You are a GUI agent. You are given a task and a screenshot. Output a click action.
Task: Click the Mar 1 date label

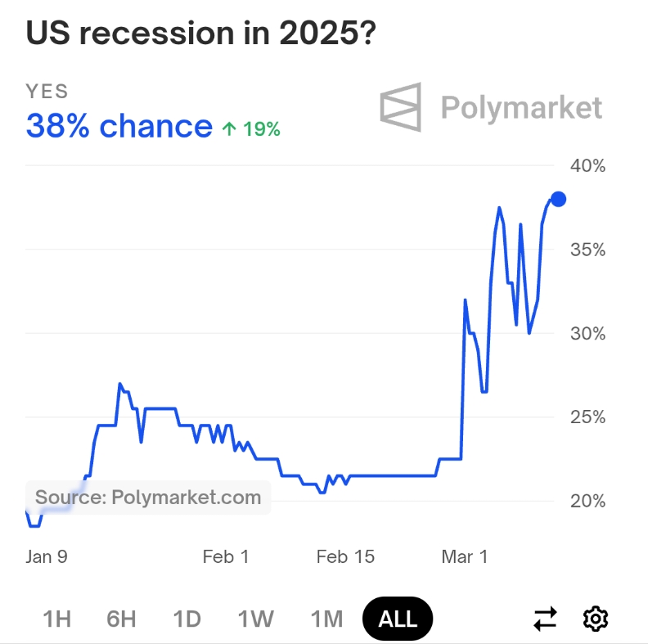[x=464, y=556]
